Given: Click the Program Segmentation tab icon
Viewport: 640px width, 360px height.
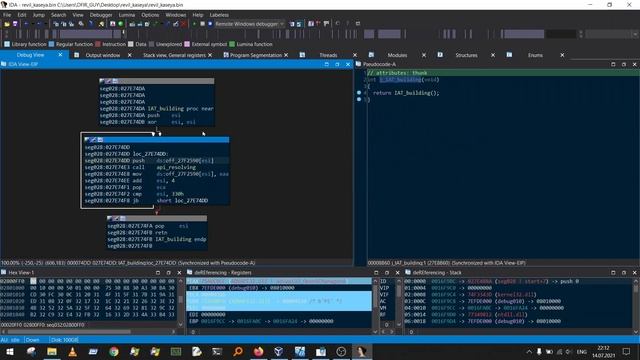Looking at the screenshot, I should tap(226, 55).
